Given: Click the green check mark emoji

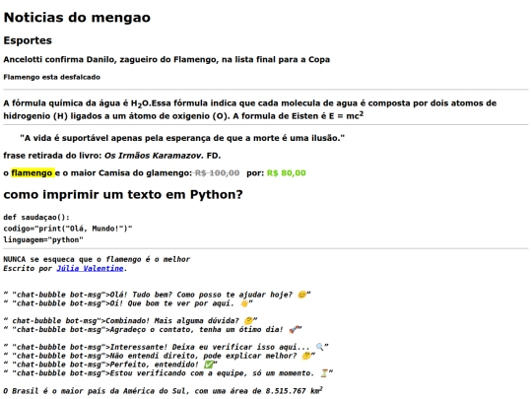Looking at the screenshot, I should pyautogui.click(x=209, y=365).
